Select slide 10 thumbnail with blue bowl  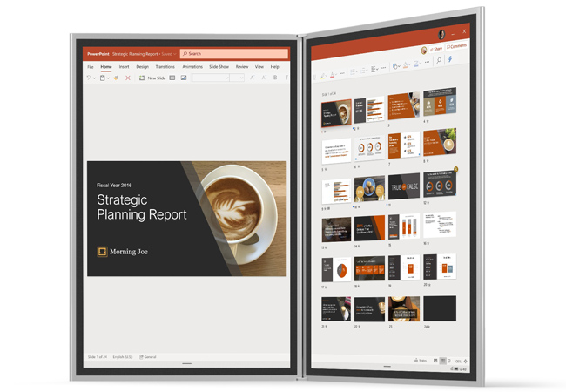pos(369,189)
